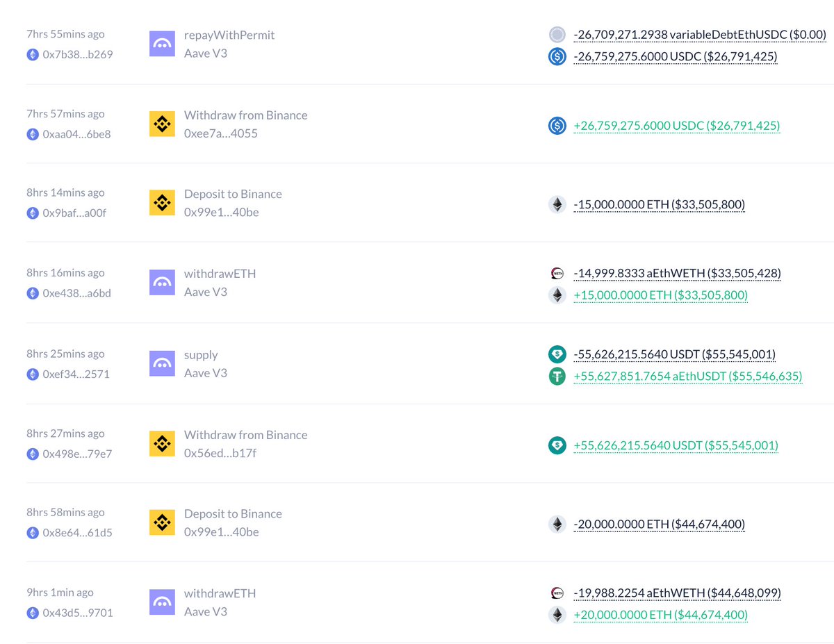Click address 0x99e1...40be in 8hrs 58mins row
This screenshot has height=644, width=834.
pos(222,532)
